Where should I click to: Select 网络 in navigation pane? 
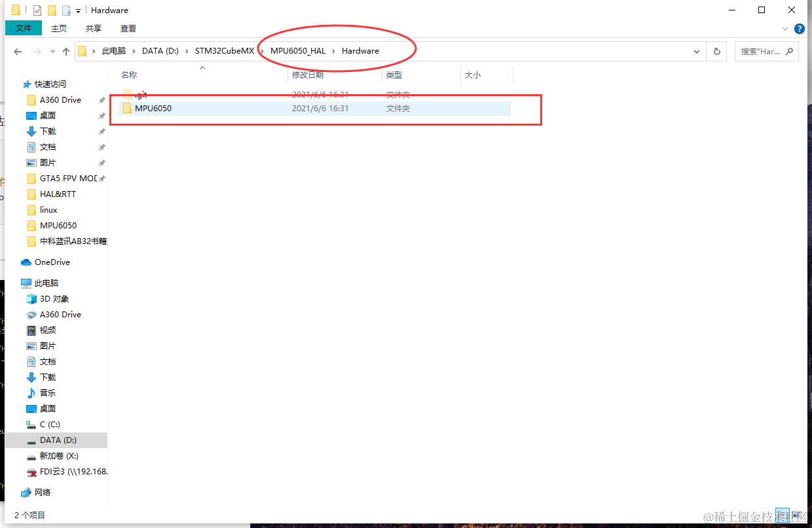pyautogui.click(x=43, y=493)
